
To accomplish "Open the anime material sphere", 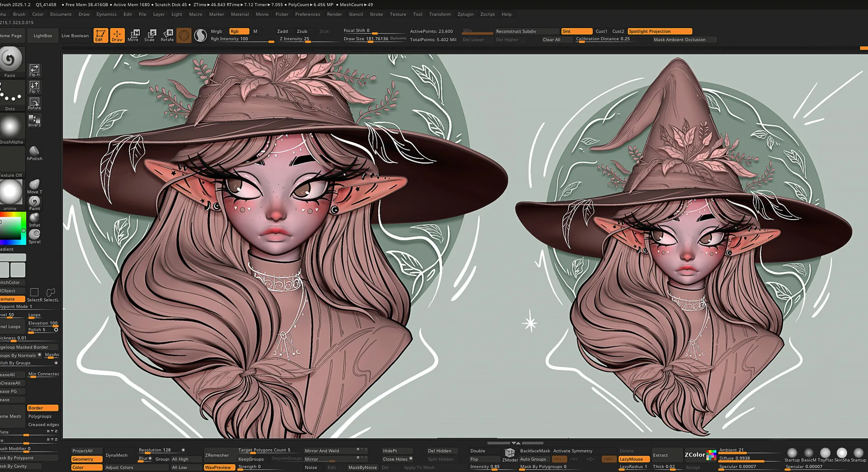I will pyautogui.click(x=11, y=195).
